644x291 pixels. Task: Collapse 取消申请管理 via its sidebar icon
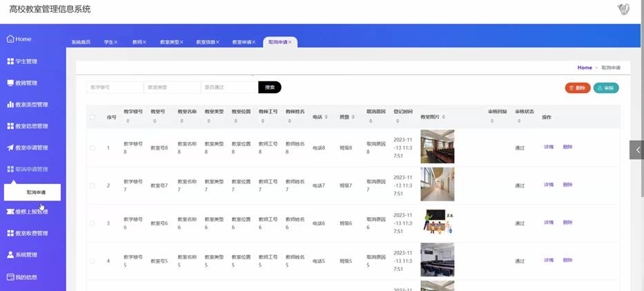pyautogui.click(x=10, y=169)
